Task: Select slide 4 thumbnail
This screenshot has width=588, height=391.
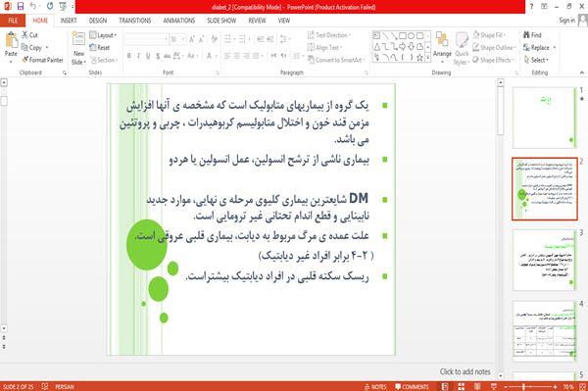Action: (x=545, y=330)
